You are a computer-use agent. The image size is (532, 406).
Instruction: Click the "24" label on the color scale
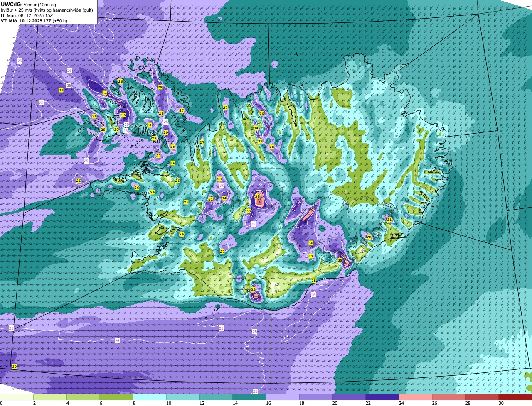point(401,403)
